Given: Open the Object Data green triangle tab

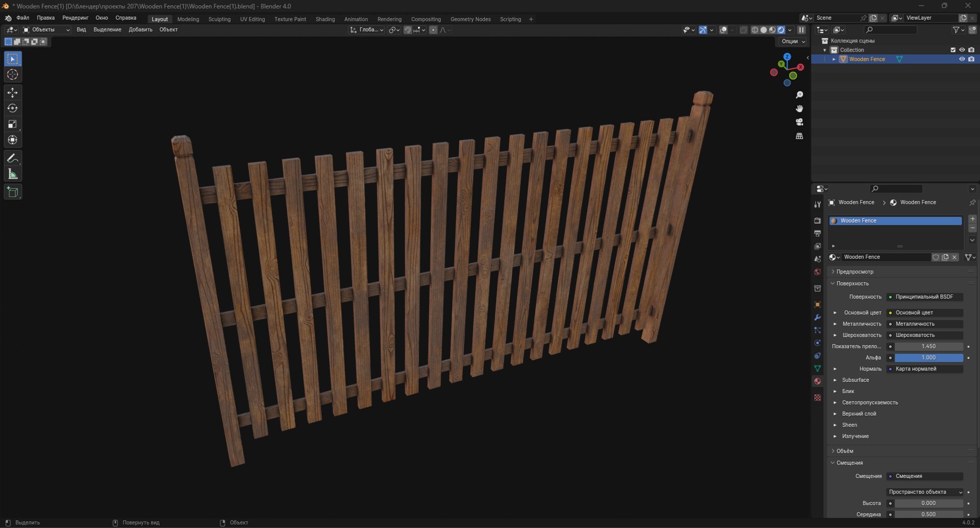Looking at the screenshot, I should tap(817, 368).
